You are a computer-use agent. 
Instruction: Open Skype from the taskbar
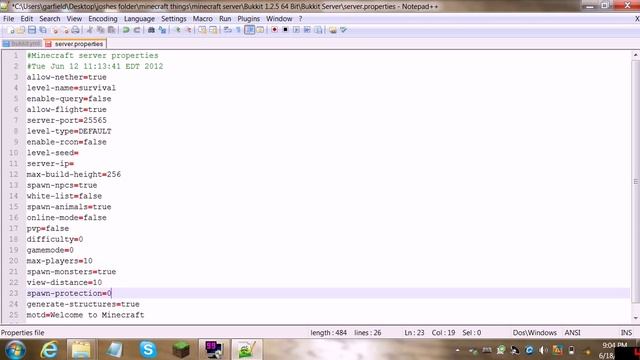tap(148, 350)
